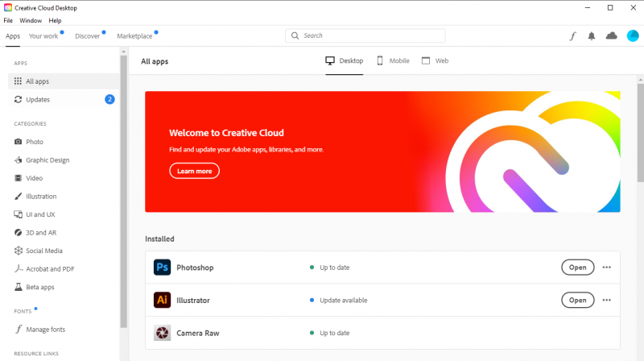Open the fonts icon in top bar
The image size is (644, 361).
click(573, 36)
